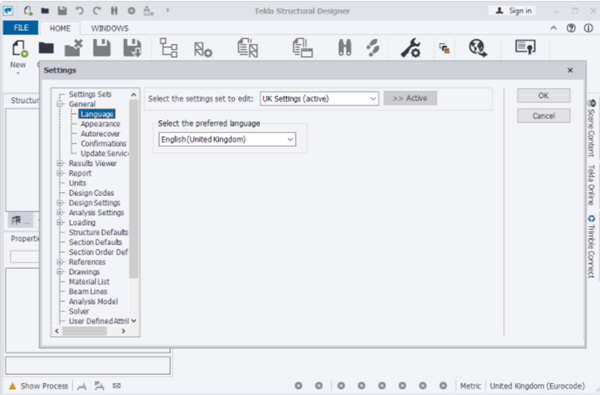The height and width of the screenshot is (395, 600).
Task: Click the quick access Save icon
Action: [x=62, y=11]
